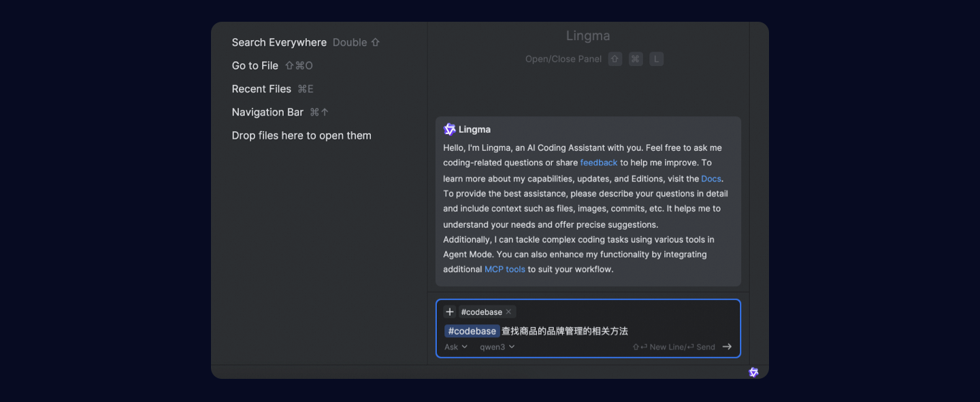Click the #codebase chip label
This screenshot has height=402, width=980.
481,312
